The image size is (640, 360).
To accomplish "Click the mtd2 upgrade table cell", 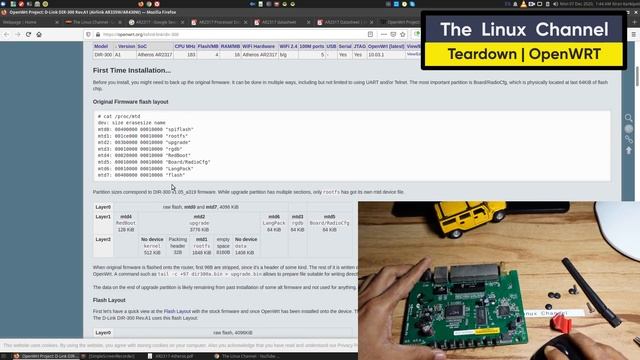I will point(199,223).
